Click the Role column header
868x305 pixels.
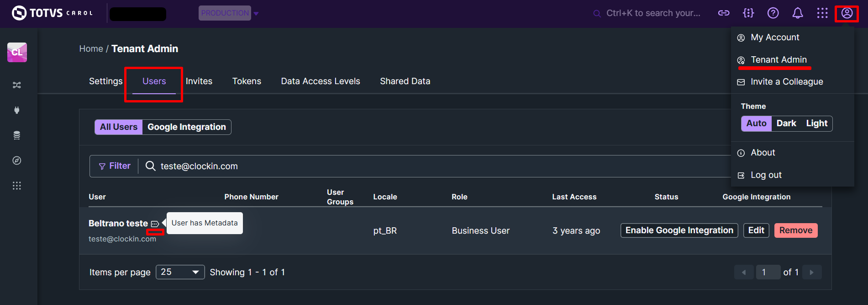coord(459,197)
